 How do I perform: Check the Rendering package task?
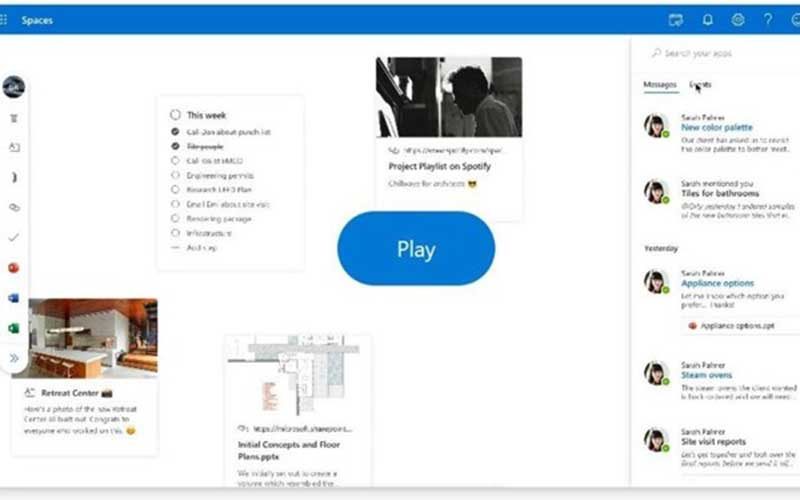tap(175, 218)
